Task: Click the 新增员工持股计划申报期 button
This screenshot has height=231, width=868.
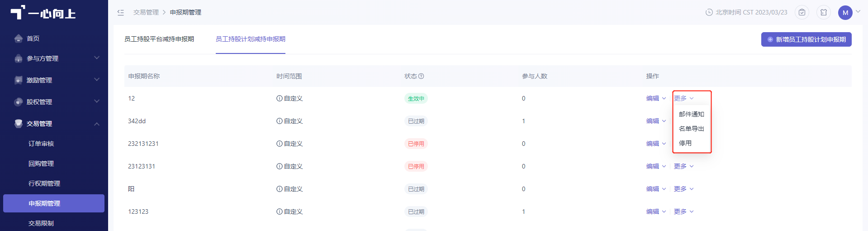Action: 806,39
